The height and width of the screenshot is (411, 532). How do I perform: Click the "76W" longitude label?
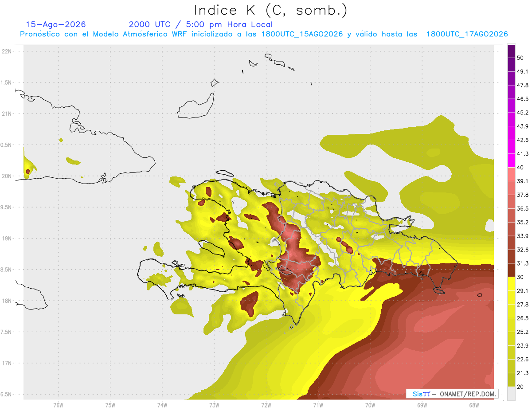tap(58, 405)
